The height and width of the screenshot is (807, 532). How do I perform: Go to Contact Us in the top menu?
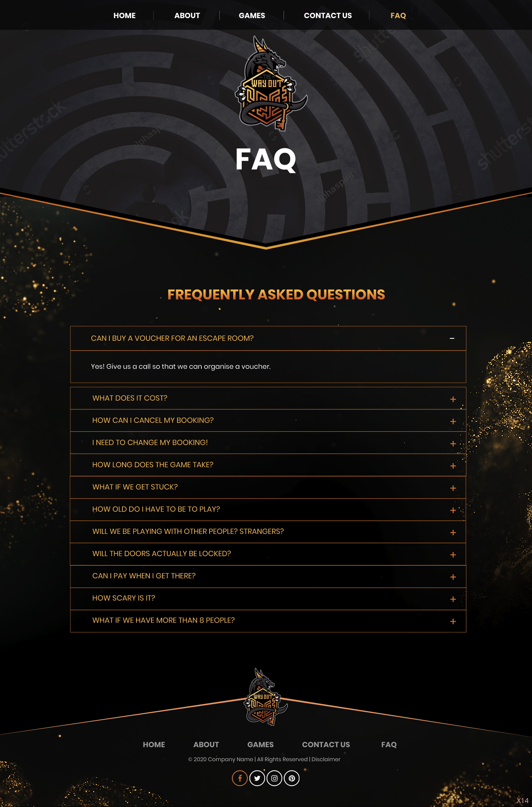pos(328,15)
